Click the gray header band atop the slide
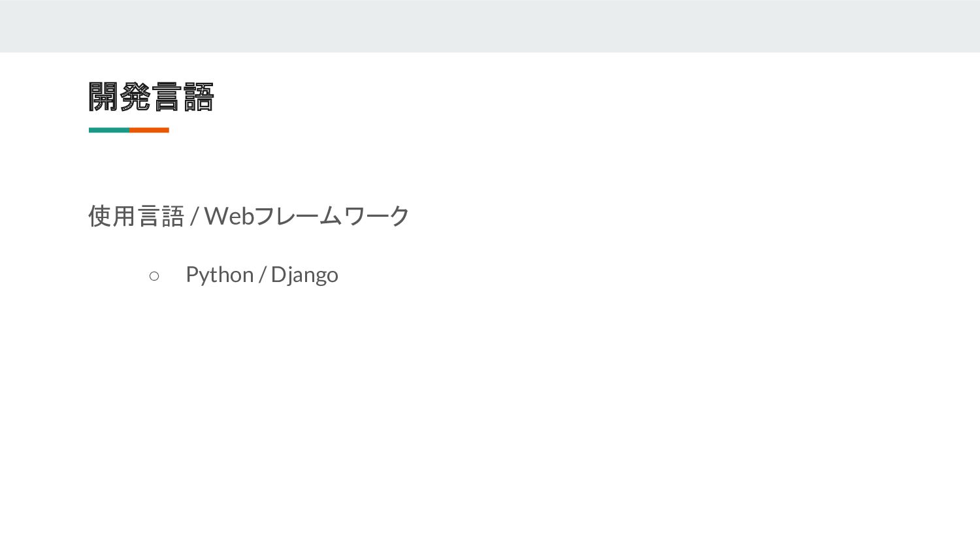 coord(490,26)
